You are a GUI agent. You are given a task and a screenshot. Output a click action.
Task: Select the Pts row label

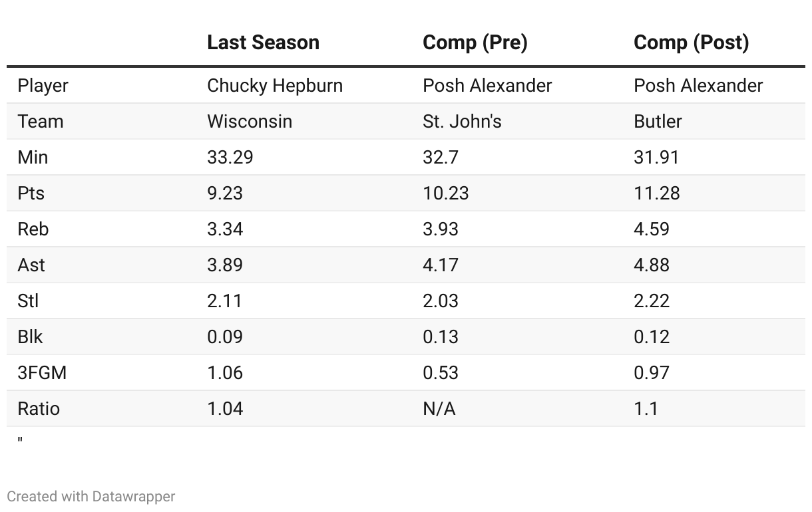pyautogui.click(x=31, y=193)
